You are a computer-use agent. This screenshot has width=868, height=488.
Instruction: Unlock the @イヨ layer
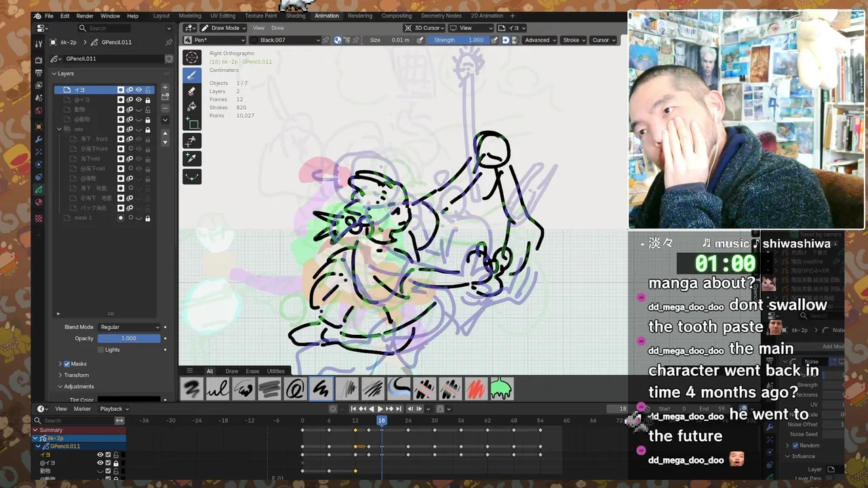[x=148, y=100]
